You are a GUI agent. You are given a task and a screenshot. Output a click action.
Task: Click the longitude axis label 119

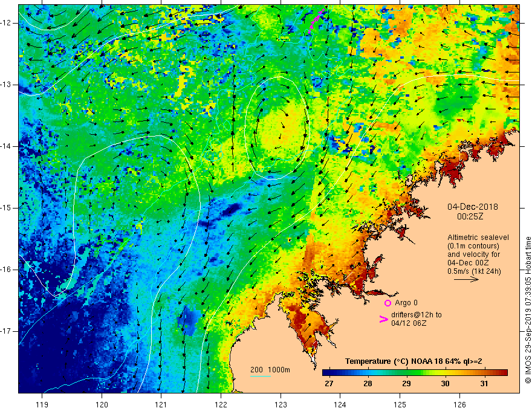[x=42, y=404]
